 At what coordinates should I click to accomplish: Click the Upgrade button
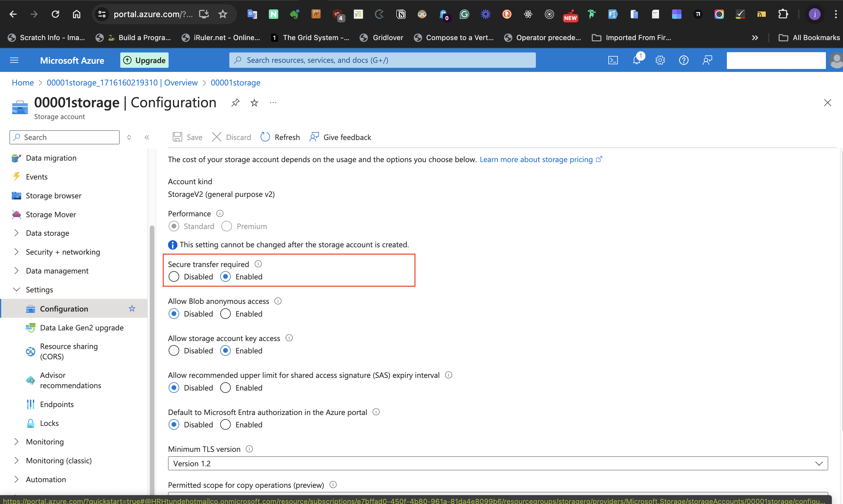pos(144,60)
